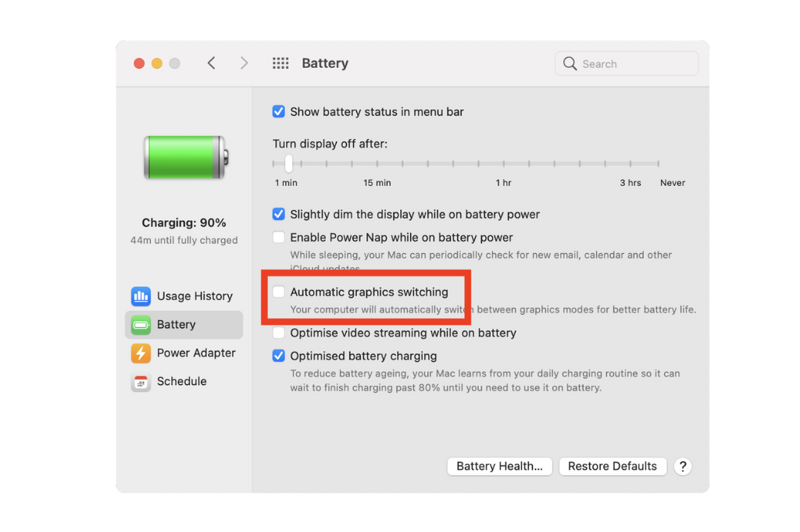Select Usage History in the sidebar
This screenshot has width=800, height=532.
click(184, 296)
